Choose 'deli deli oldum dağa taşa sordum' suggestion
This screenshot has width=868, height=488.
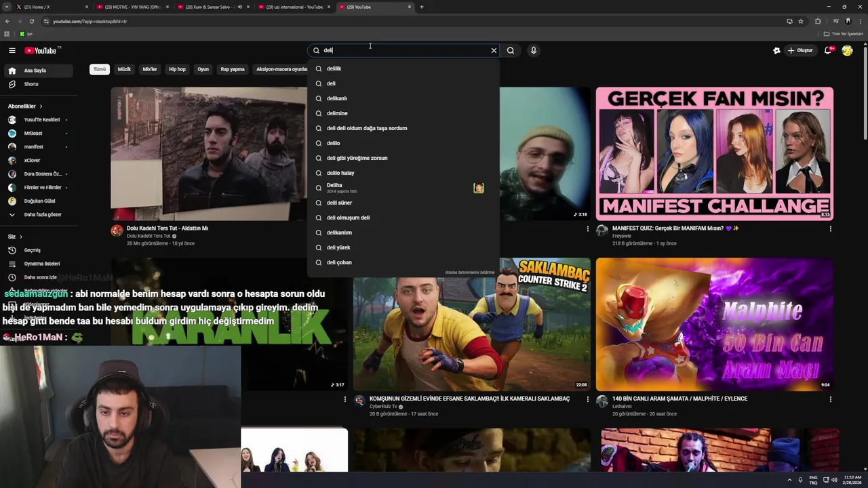[x=403, y=128]
